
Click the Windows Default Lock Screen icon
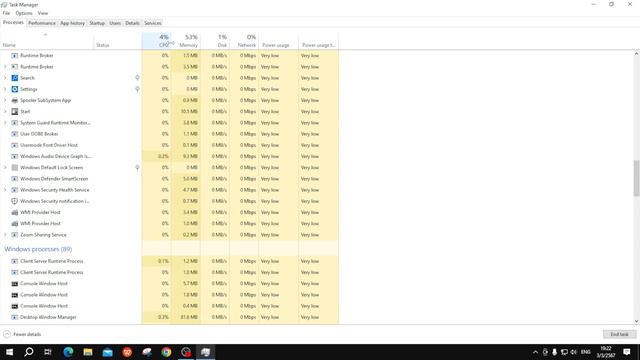coord(15,168)
